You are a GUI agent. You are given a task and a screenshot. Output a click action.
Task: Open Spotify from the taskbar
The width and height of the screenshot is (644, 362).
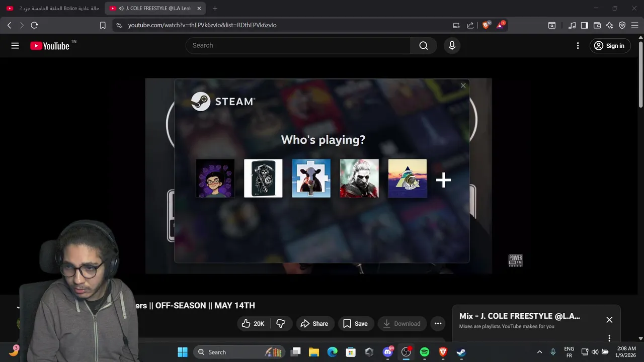[425, 352]
